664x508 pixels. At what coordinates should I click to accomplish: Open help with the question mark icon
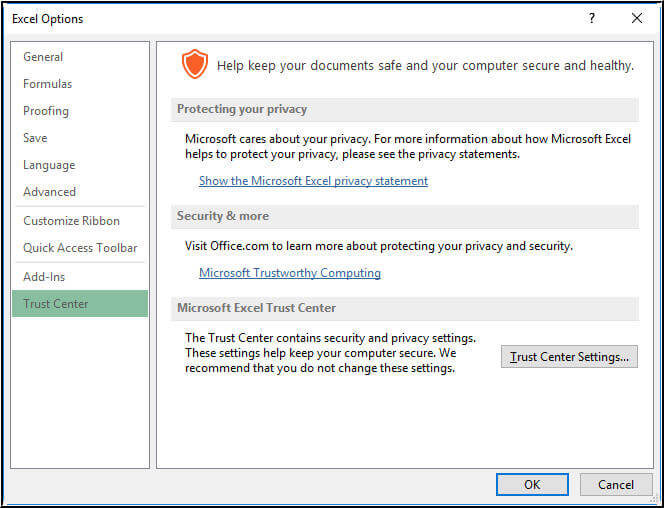pyautogui.click(x=592, y=18)
